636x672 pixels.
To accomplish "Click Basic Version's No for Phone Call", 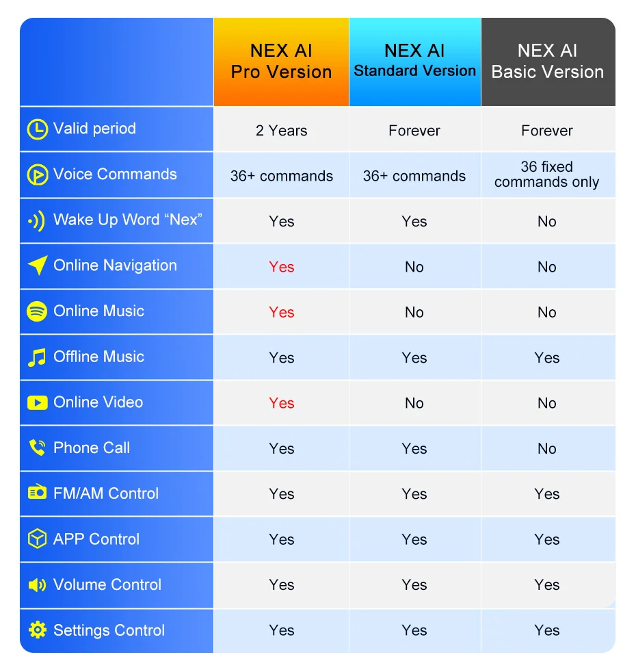I will (547, 449).
